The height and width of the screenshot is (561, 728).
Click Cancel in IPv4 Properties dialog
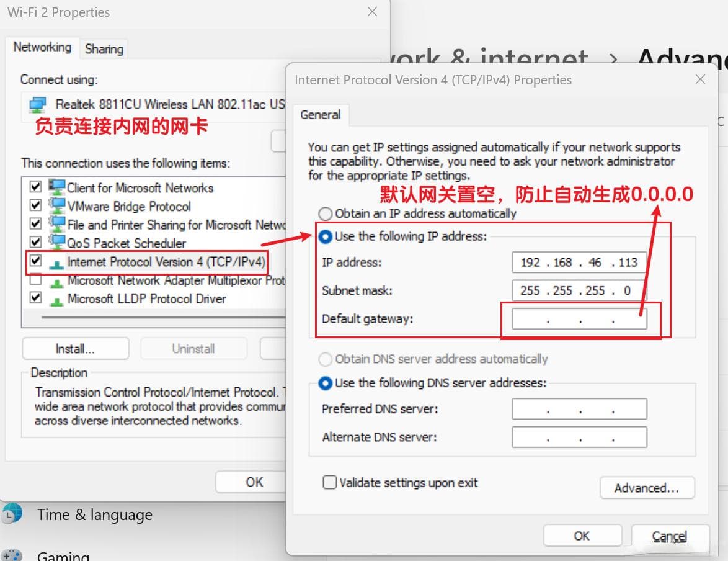(670, 536)
